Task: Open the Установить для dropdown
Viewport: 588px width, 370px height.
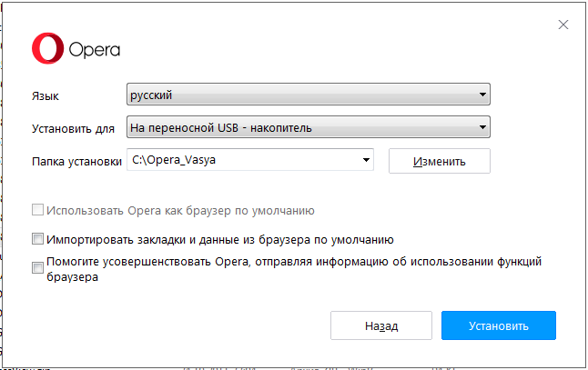Action: pyautogui.click(x=309, y=127)
